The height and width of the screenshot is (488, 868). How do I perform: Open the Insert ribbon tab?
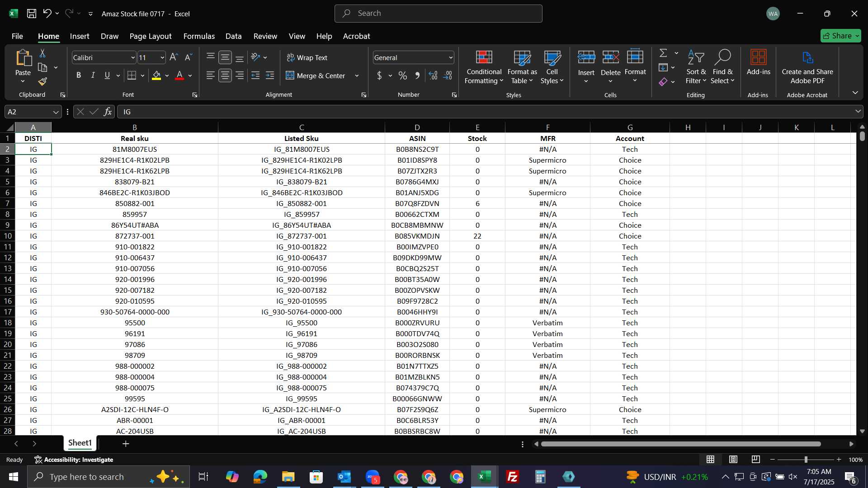80,36
